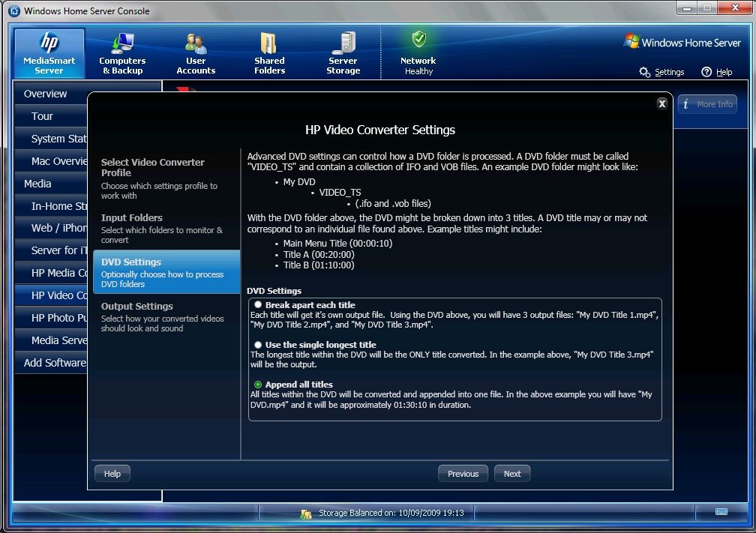This screenshot has height=533, width=756.
Task: Open Server for iTunes sidebar item
Action: point(51,250)
